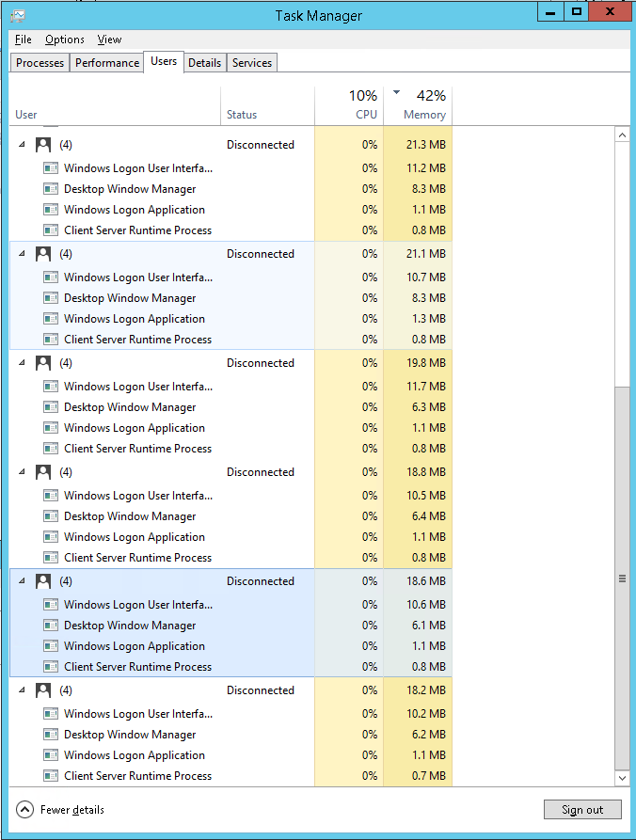
Task: Click the vertical scrollbar thumb
Action: point(622,578)
